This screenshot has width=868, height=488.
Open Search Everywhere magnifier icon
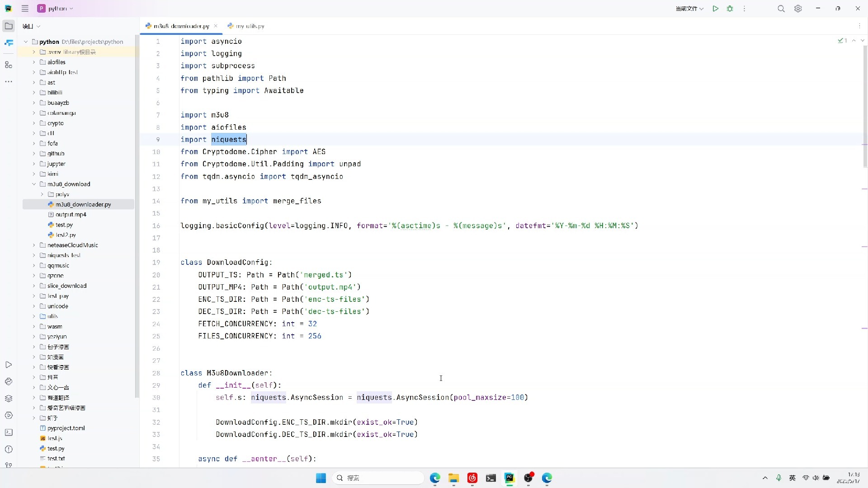click(781, 9)
